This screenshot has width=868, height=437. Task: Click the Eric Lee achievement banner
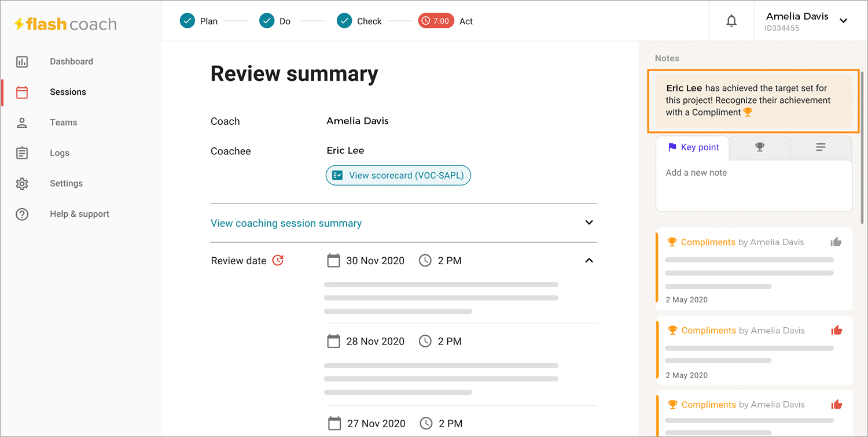point(753,101)
